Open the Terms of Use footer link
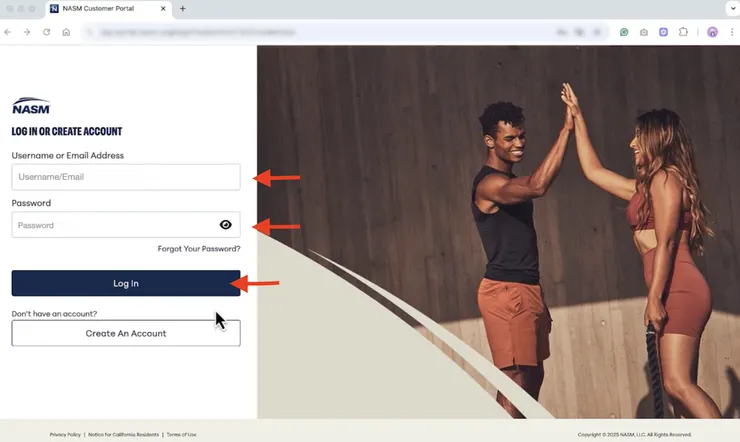 click(181, 434)
